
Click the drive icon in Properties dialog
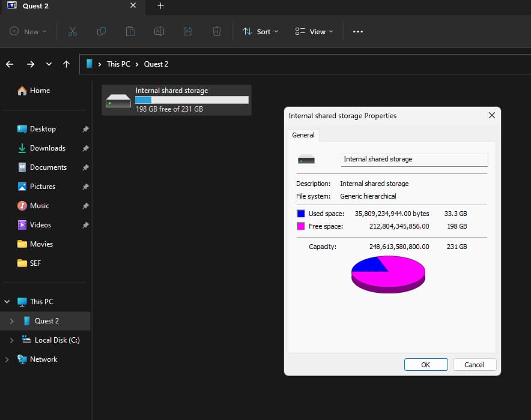pyautogui.click(x=306, y=159)
